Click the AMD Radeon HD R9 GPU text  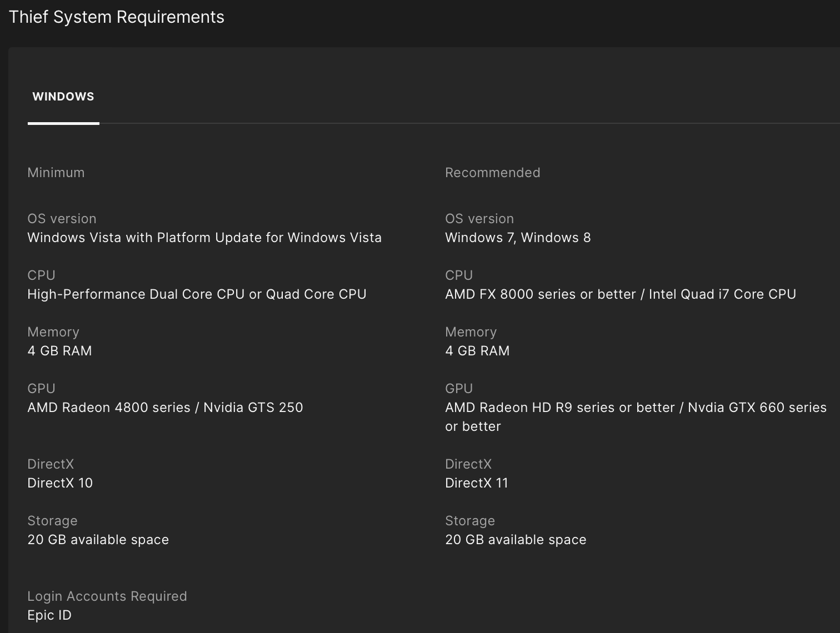point(635,408)
